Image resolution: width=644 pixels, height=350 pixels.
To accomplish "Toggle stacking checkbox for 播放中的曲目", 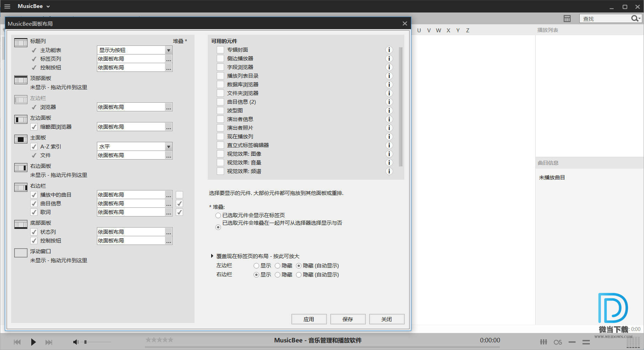I will click(x=179, y=195).
